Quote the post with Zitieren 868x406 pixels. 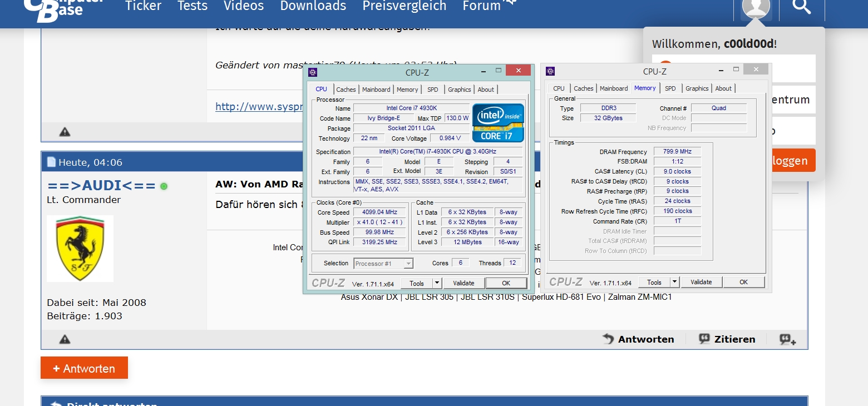pyautogui.click(x=727, y=339)
